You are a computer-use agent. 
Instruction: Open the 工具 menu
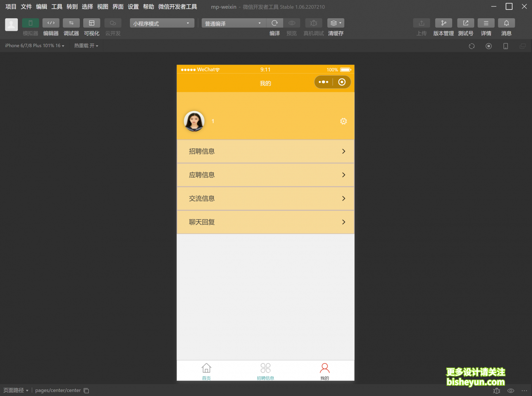[57, 7]
